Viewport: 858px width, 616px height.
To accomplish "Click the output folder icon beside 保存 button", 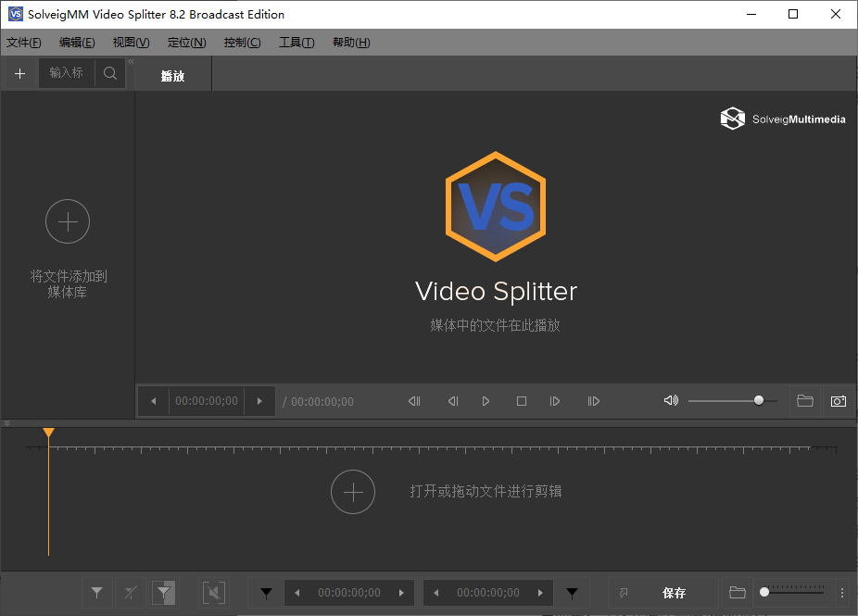I will (737, 593).
